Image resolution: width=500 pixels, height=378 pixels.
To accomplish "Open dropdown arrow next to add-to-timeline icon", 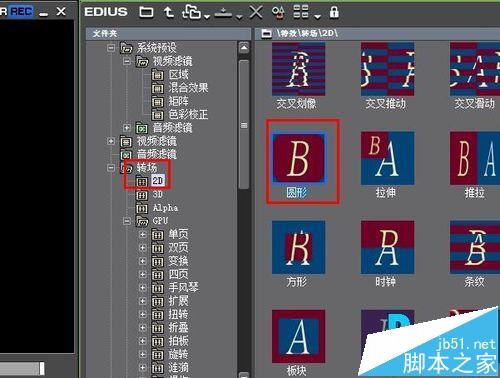I will pos(207,16).
